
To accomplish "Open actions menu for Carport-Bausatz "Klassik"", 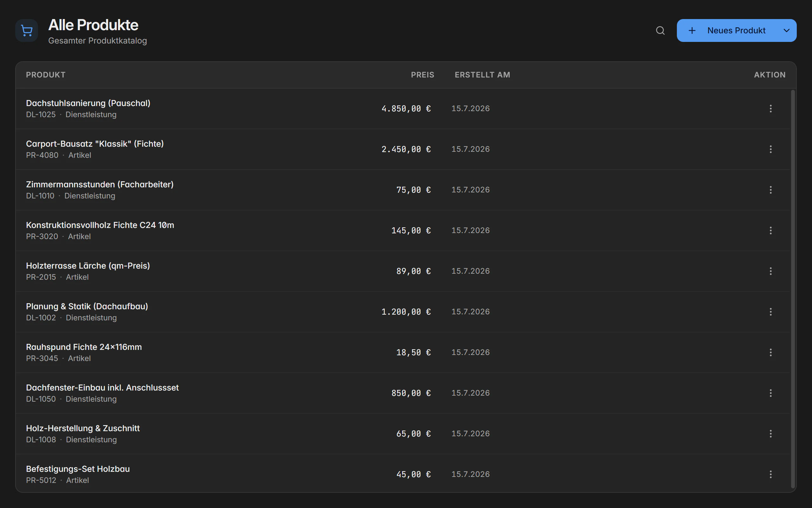I will click(770, 149).
